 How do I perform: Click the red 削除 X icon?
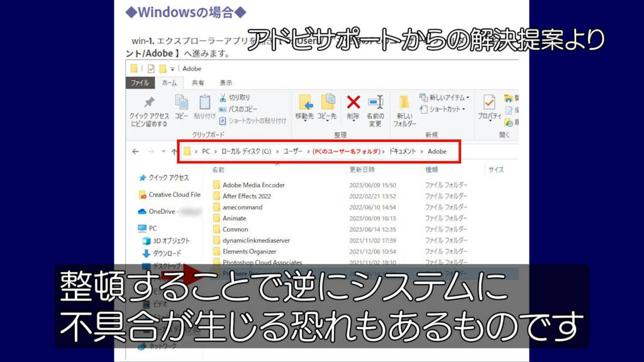(x=353, y=102)
